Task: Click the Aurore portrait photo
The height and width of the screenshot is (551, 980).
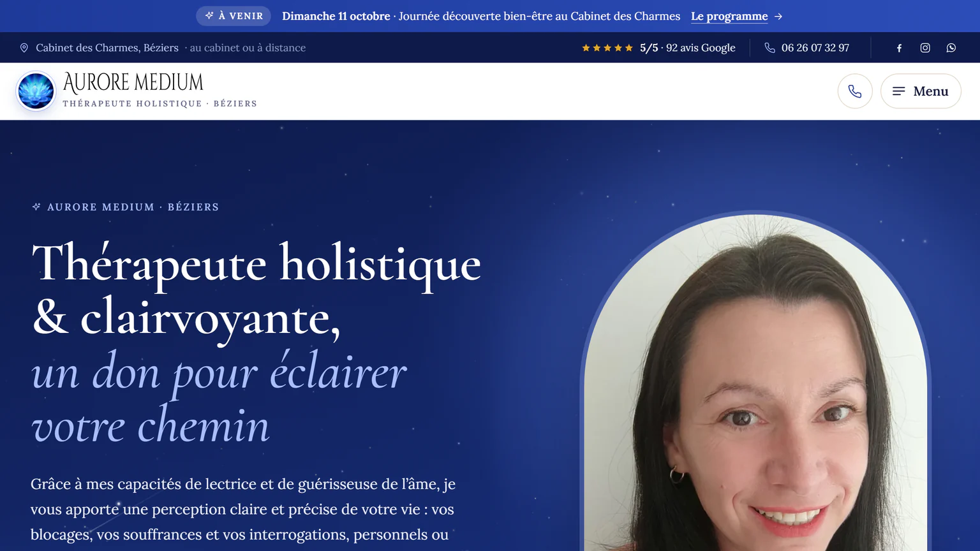Action: click(x=755, y=383)
